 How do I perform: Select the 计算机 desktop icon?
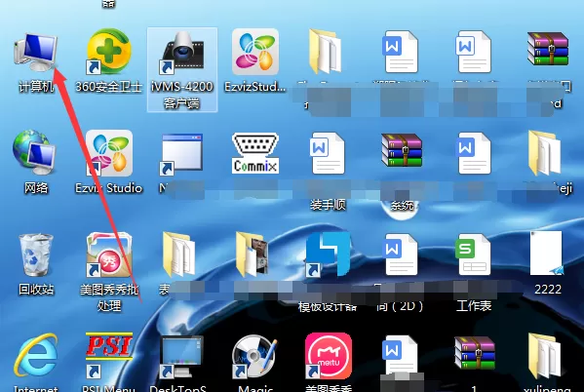[36, 52]
